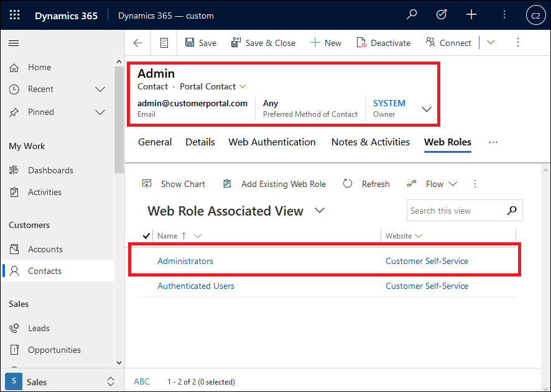Open the Authenticated Users web role link
The height and width of the screenshot is (392, 551).
click(196, 286)
